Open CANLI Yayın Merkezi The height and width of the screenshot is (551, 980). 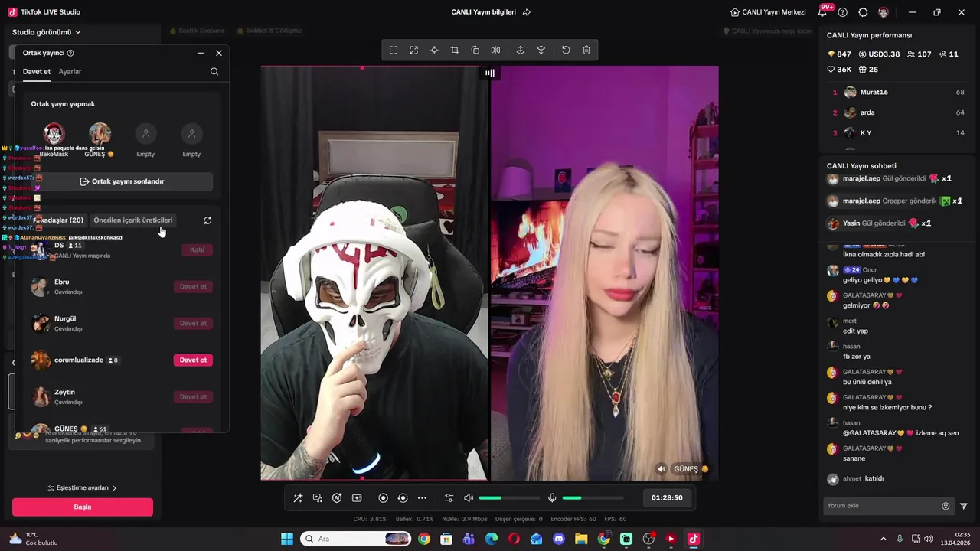pyautogui.click(x=768, y=12)
